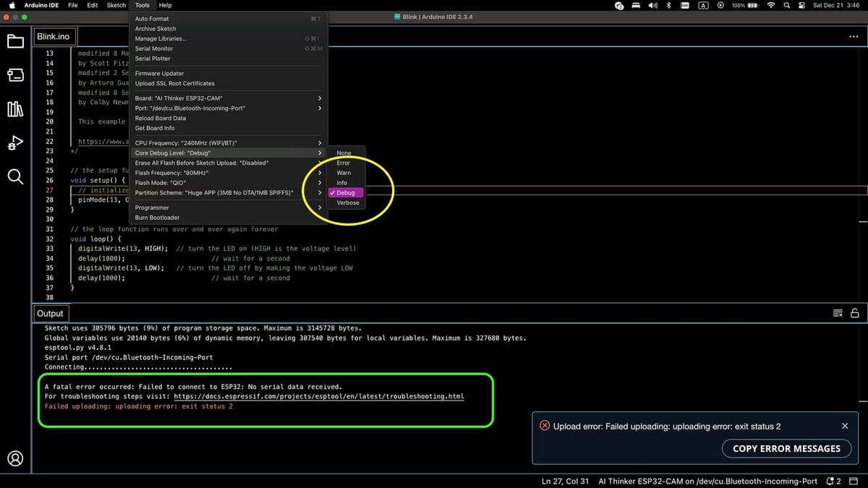The image size is (868, 488).
Task: Choose Get Board Info menu entry
Action: [x=228, y=128]
